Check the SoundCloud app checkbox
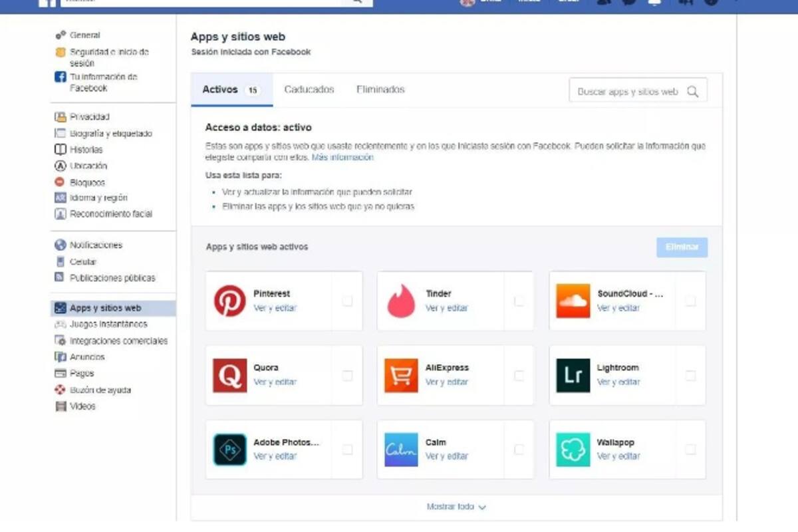 coord(690,301)
